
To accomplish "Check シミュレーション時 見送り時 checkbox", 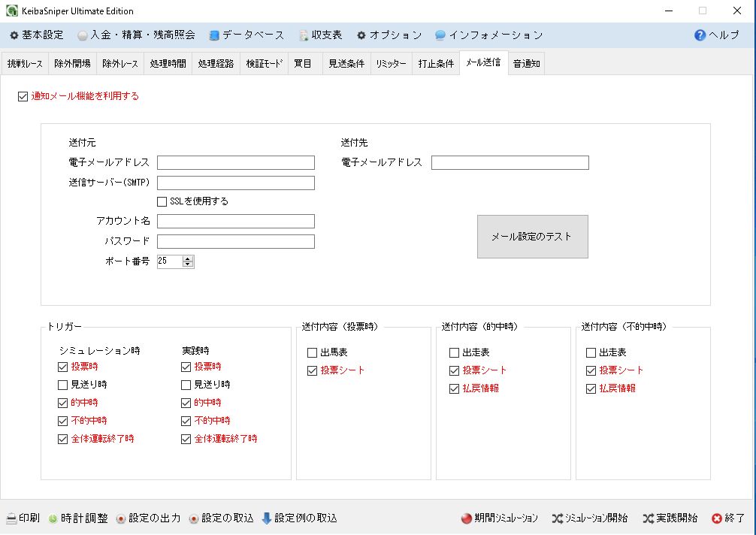I will pos(62,385).
